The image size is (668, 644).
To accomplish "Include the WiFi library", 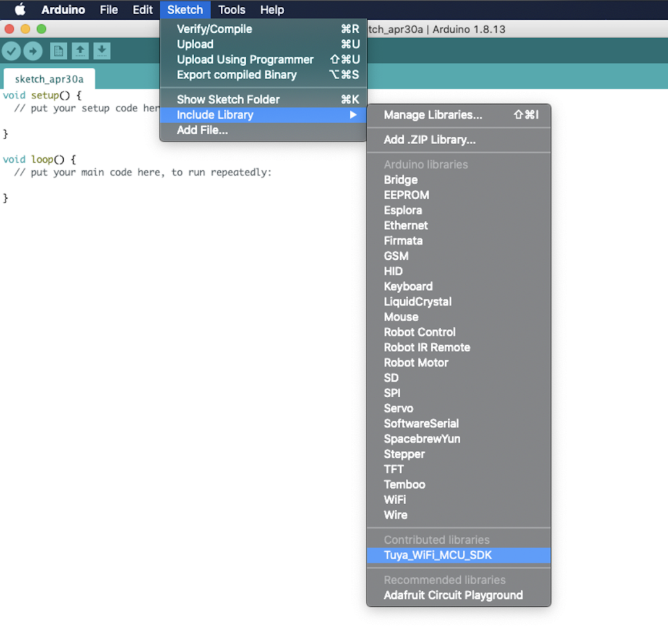I will tap(459, 500).
